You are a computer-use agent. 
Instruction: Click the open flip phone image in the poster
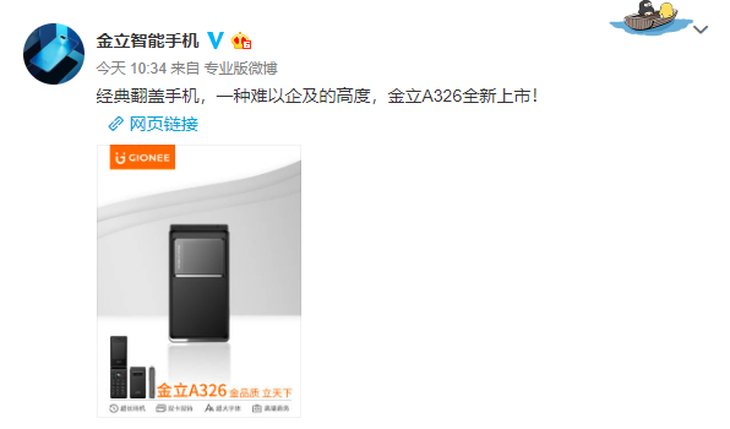[119, 367]
